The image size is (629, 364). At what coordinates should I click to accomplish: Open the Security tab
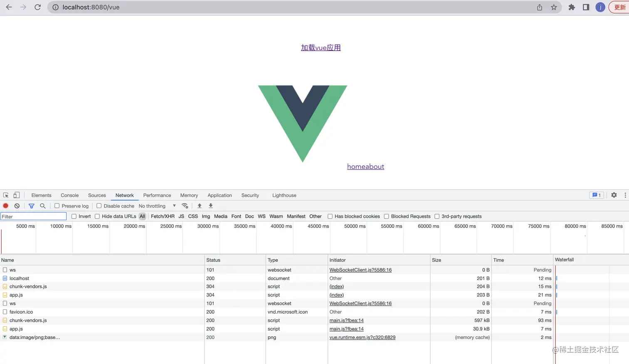[250, 195]
